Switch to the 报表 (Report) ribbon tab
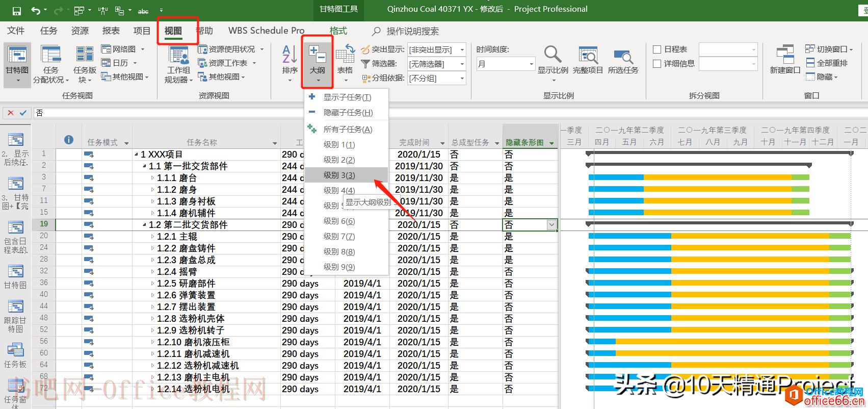The height and width of the screenshot is (409, 868). (111, 31)
